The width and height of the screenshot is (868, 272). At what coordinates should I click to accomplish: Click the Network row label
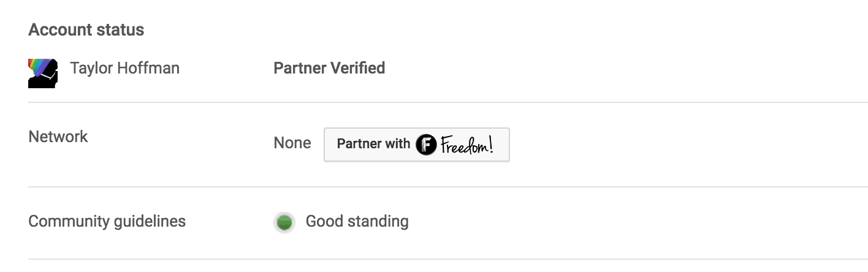pos(58,137)
